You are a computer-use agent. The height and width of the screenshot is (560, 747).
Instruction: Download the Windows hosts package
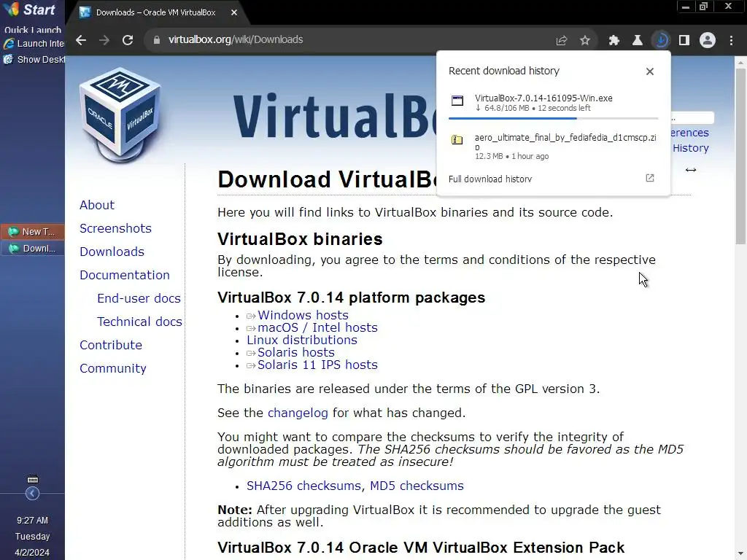(x=303, y=315)
